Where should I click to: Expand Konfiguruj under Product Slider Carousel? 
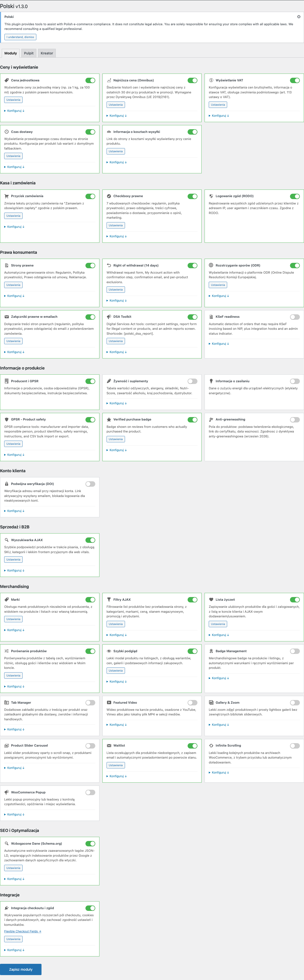coord(14,768)
